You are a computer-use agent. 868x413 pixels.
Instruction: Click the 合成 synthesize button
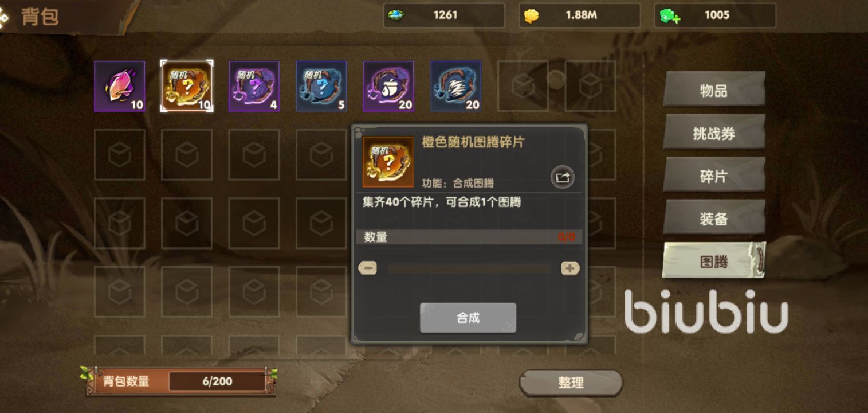pos(468,318)
